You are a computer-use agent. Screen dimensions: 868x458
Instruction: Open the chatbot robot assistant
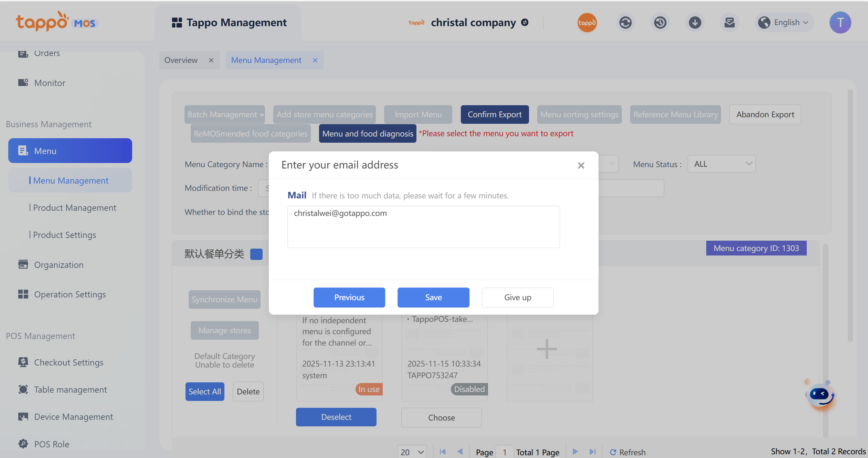[x=821, y=395]
